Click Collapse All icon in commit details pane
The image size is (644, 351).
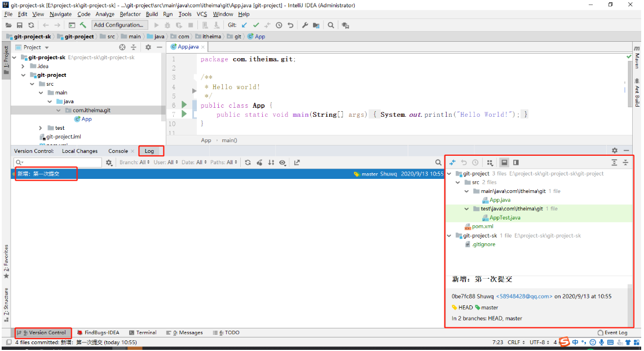[x=625, y=163]
